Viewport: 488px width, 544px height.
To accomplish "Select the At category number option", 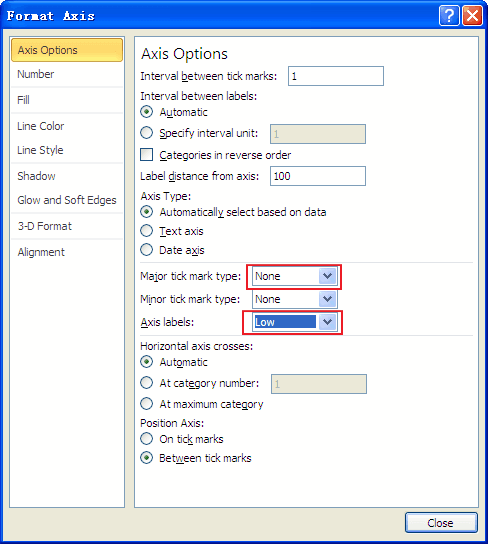I will [146, 383].
